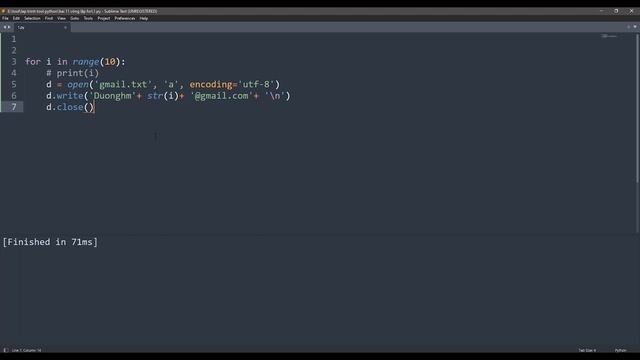Click line number 1 in gutter
The image size is (640, 360).
pyautogui.click(x=14, y=39)
